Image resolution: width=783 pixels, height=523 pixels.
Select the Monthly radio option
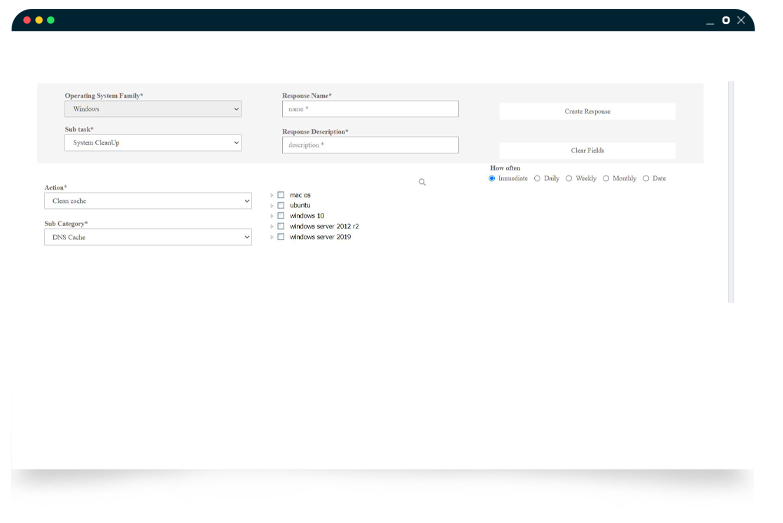coord(606,178)
